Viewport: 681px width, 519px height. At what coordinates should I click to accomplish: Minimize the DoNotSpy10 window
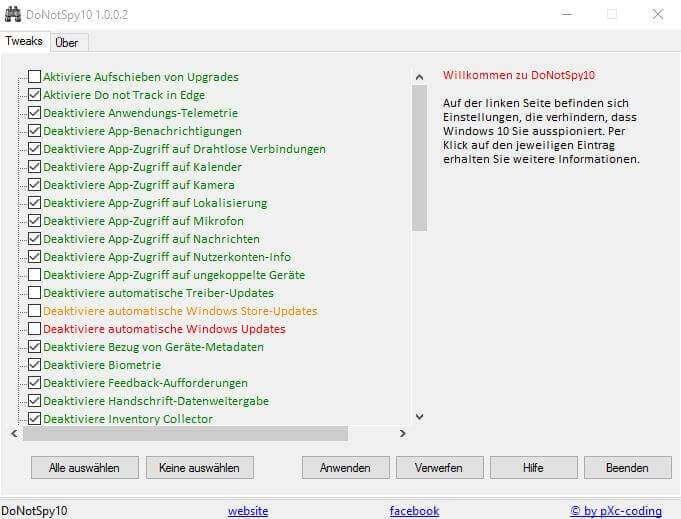click(x=567, y=14)
